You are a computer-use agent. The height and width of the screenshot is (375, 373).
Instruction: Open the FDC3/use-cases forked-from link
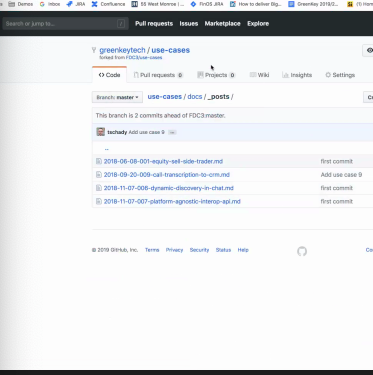(x=144, y=58)
